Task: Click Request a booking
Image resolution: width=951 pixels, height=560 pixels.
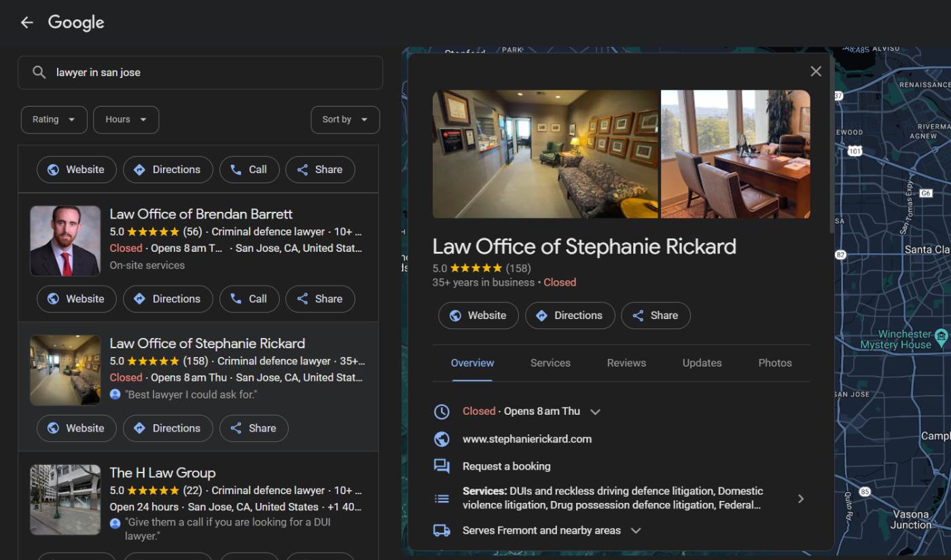Action: point(506,466)
